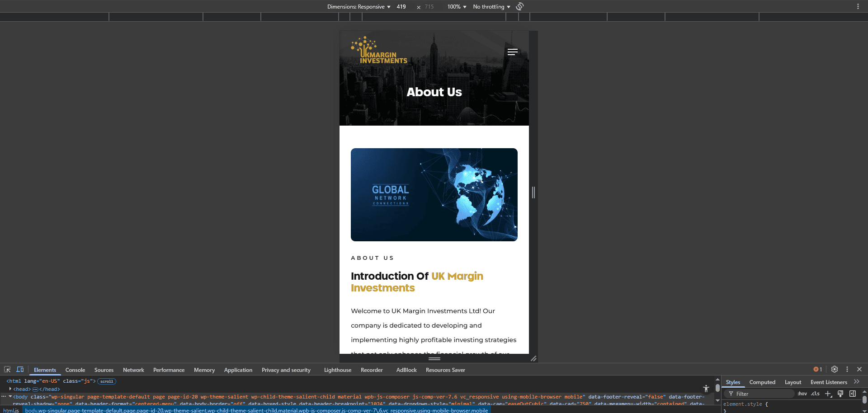
Task: Click the scroll badge on html element
Action: coord(107,381)
